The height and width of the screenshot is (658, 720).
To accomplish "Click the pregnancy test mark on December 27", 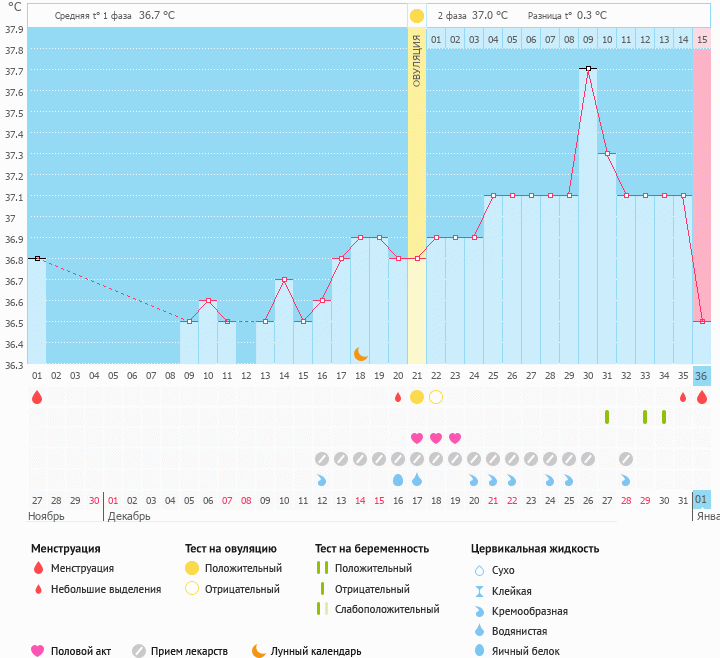I will click(607, 417).
